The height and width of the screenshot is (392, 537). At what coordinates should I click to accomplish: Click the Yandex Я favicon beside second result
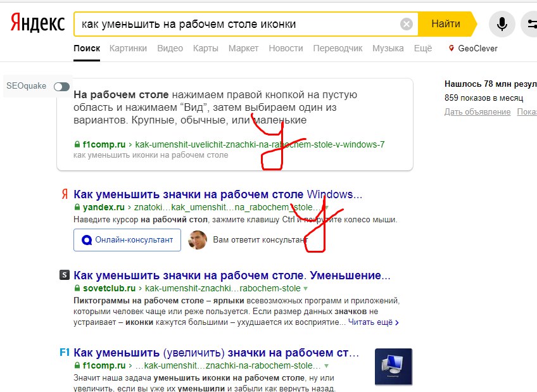pos(65,194)
